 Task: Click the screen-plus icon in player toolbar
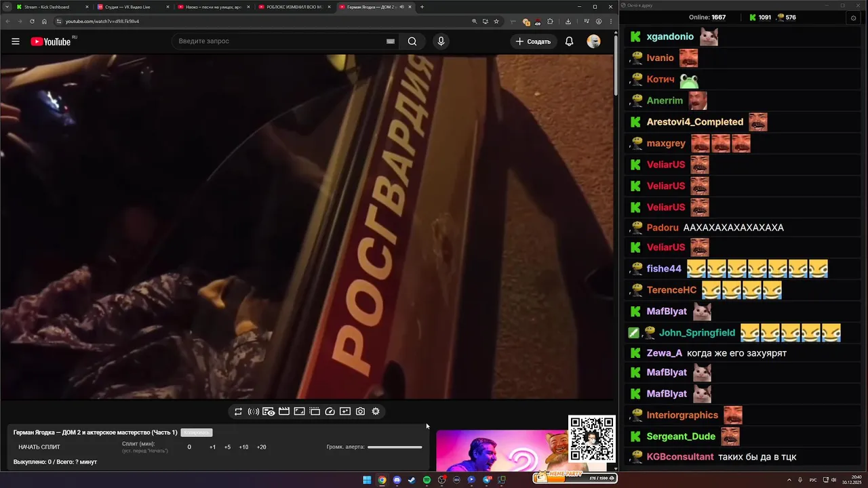pos(345,411)
